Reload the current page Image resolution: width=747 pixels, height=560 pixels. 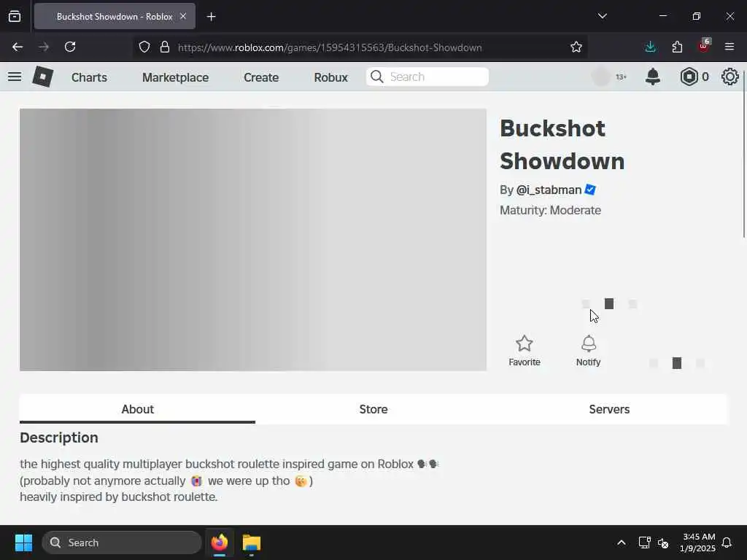70,47
